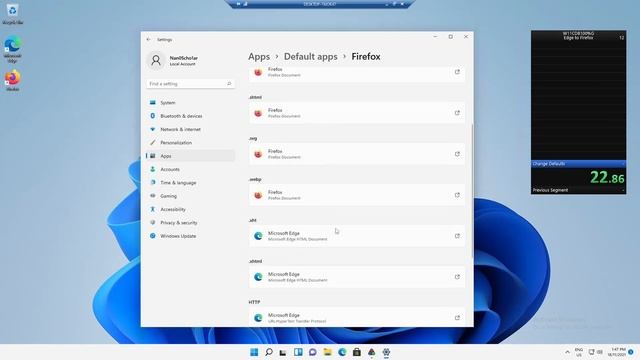Open the Windows Start menu

tap(254, 352)
